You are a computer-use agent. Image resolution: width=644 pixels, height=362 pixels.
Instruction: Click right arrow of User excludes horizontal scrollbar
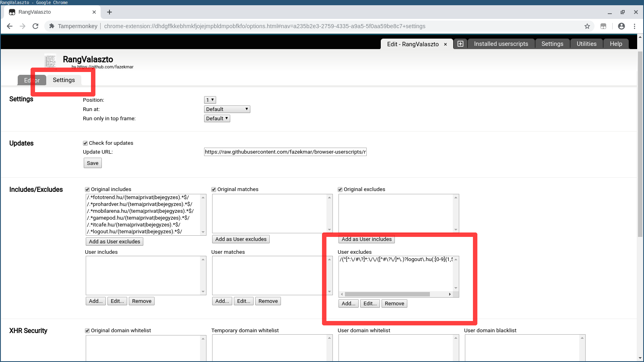[x=450, y=294]
